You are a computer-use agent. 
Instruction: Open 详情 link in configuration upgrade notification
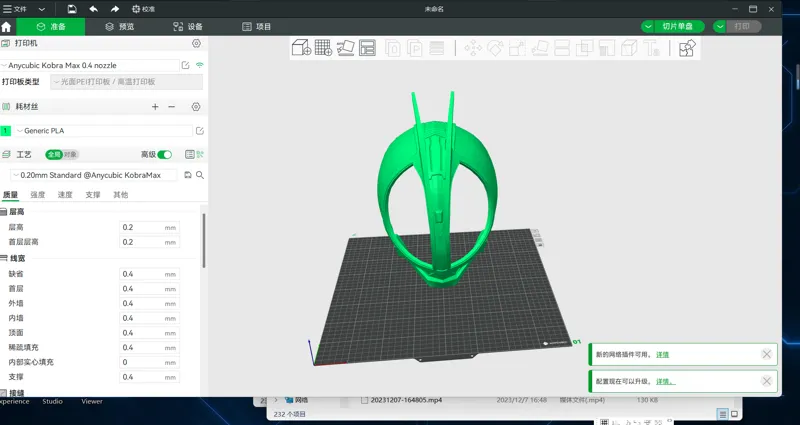click(665, 381)
